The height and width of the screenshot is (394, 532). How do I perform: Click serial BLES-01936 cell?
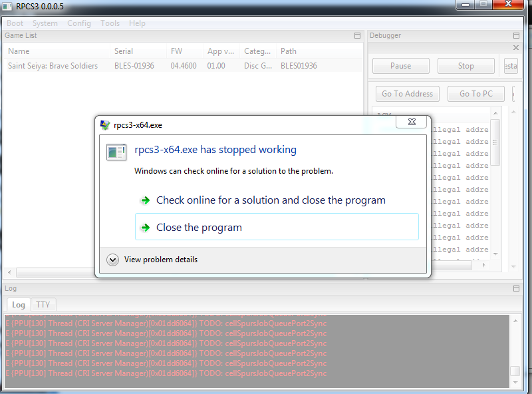tap(134, 65)
